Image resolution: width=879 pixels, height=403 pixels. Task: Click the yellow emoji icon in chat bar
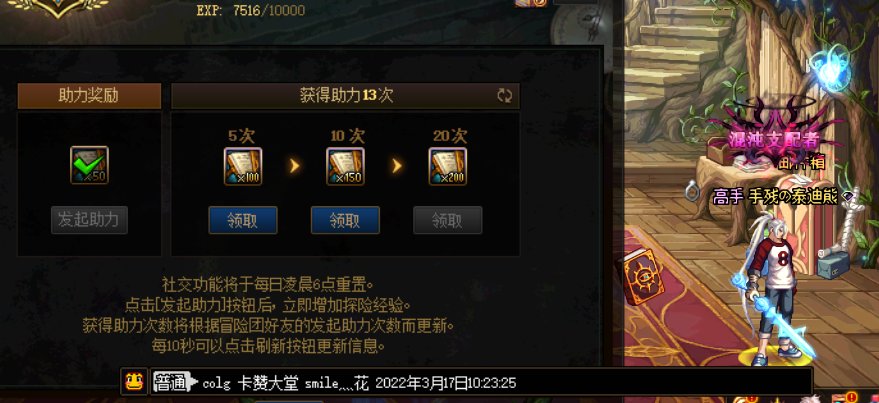click(x=135, y=383)
